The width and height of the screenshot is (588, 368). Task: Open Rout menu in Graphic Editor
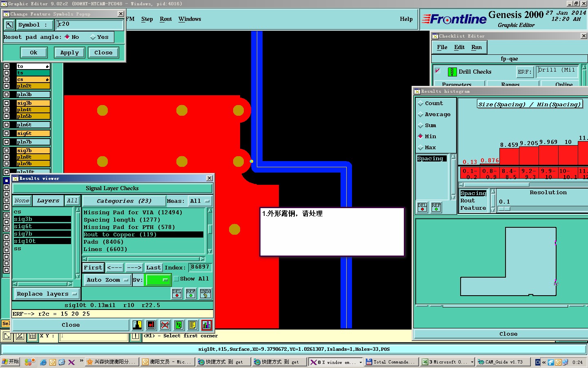click(166, 19)
